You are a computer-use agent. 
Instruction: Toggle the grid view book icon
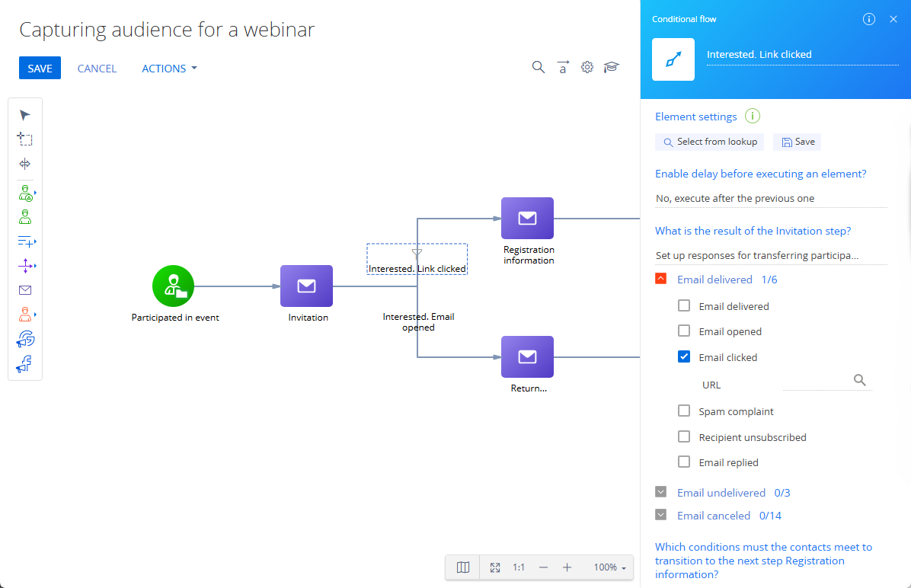[x=463, y=567]
